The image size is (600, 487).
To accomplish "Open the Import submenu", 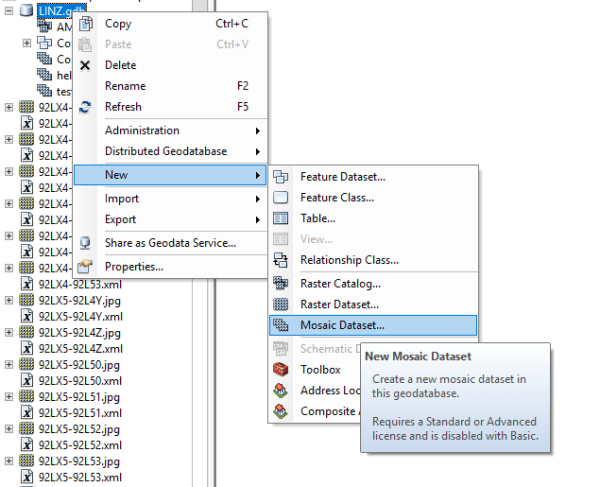I will click(180, 199).
